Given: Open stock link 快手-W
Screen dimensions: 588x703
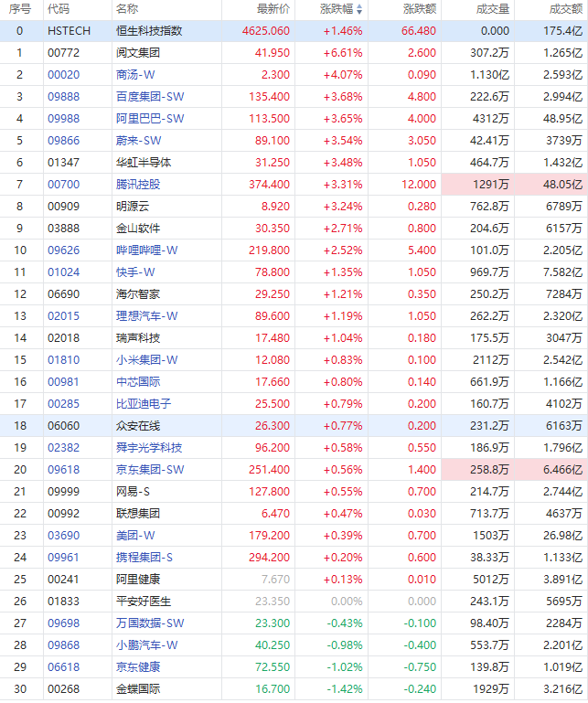Looking at the screenshot, I should tap(135, 272).
